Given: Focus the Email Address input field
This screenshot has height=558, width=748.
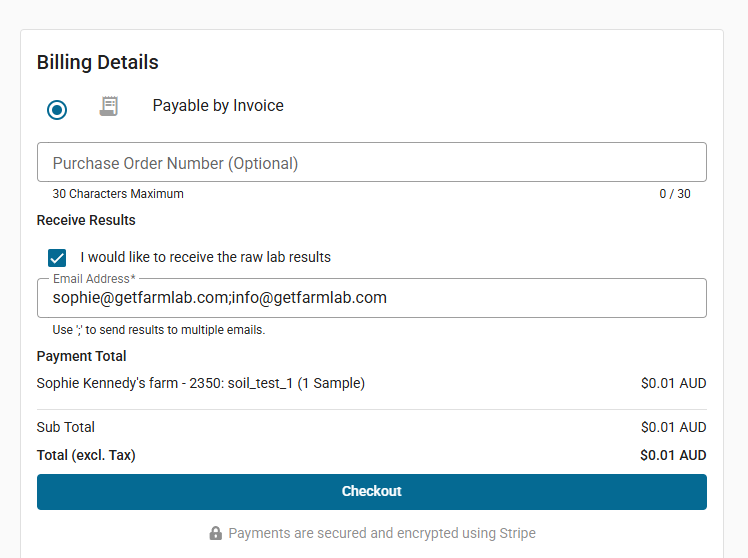Looking at the screenshot, I should [371, 298].
